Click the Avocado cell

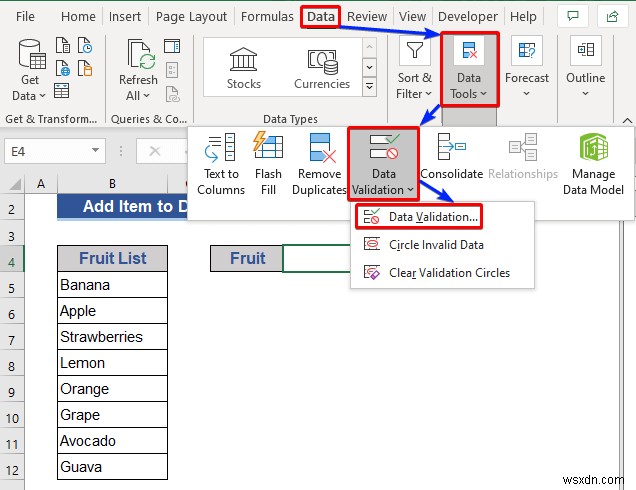[112, 441]
